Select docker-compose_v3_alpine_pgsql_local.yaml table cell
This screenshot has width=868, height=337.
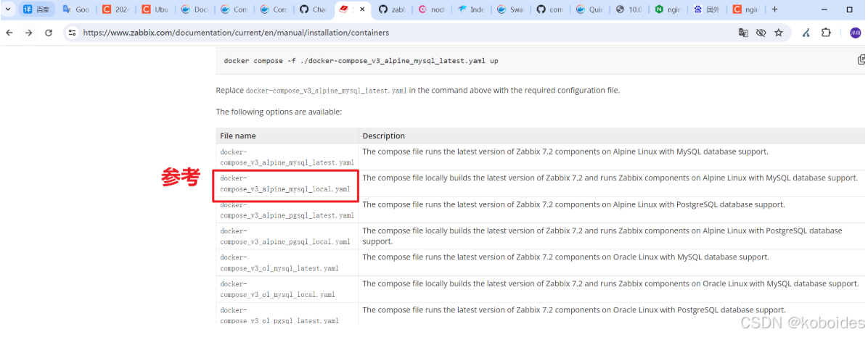[287, 236]
